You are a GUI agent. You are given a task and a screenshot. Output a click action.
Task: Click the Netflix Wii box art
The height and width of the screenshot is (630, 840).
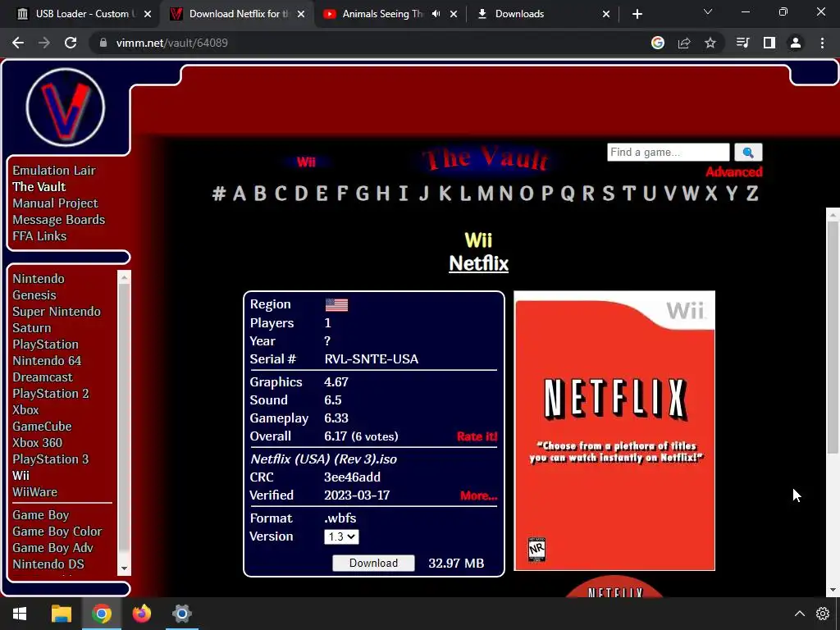[x=614, y=431]
